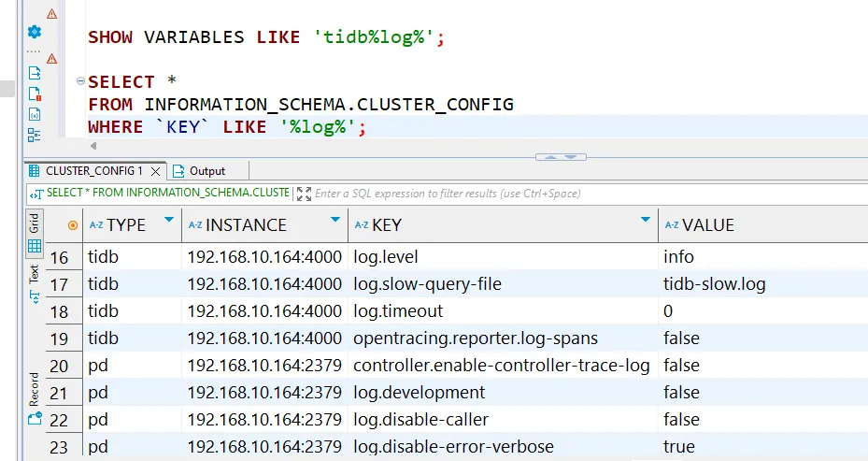Click the gear settings icon in editor sidebar
The height and width of the screenshot is (461, 868).
point(35,31)
